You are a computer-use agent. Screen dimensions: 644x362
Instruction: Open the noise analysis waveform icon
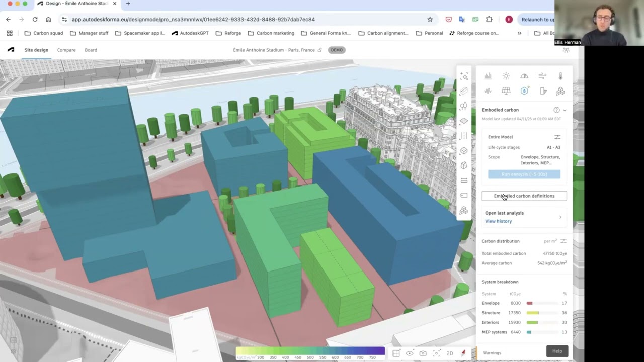click(488, 91)
